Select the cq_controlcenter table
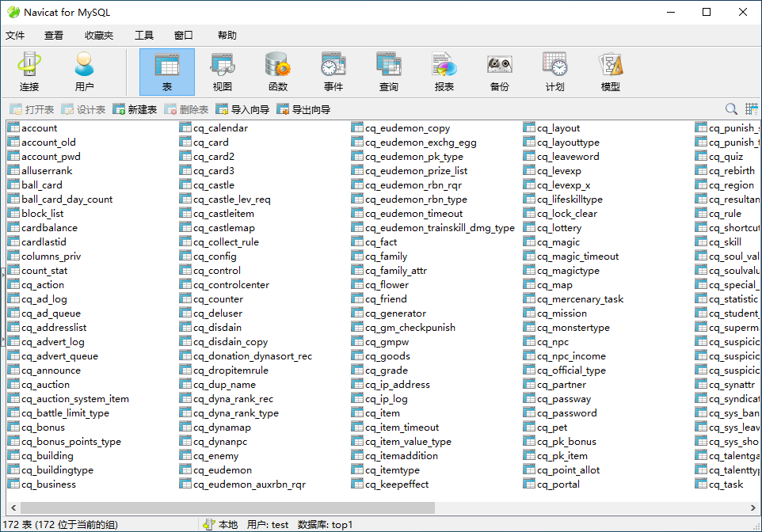Image resolution: width=762 pixels, height=532 pixels. [231, 285]
